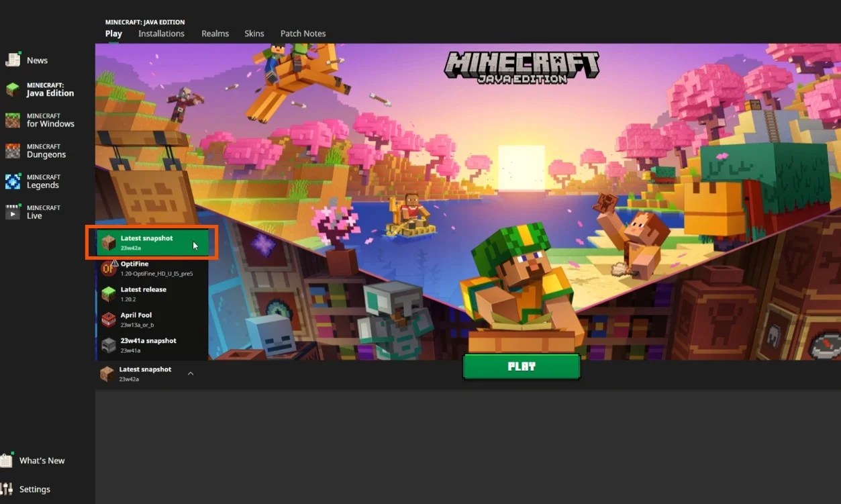Launch the game with the PLAY button
Image resolution: width=841 pixels, height=504 pixels.
(x=522, y=366)
